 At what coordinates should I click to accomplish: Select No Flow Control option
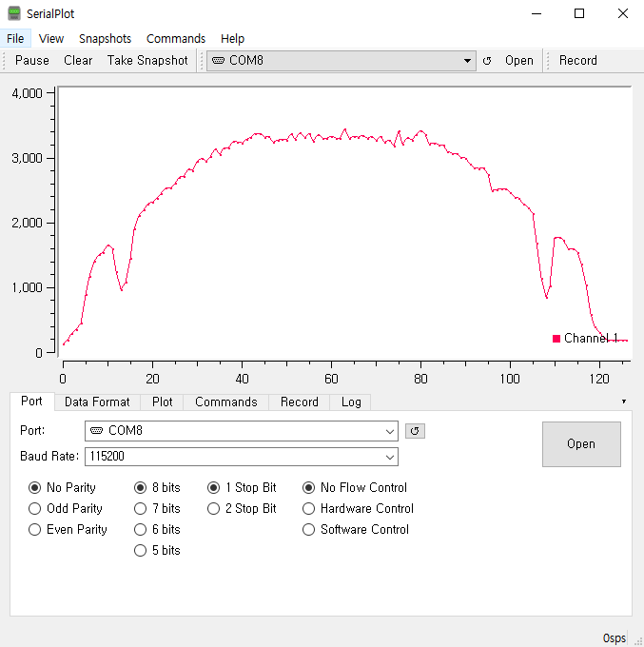tap(355, 488)
